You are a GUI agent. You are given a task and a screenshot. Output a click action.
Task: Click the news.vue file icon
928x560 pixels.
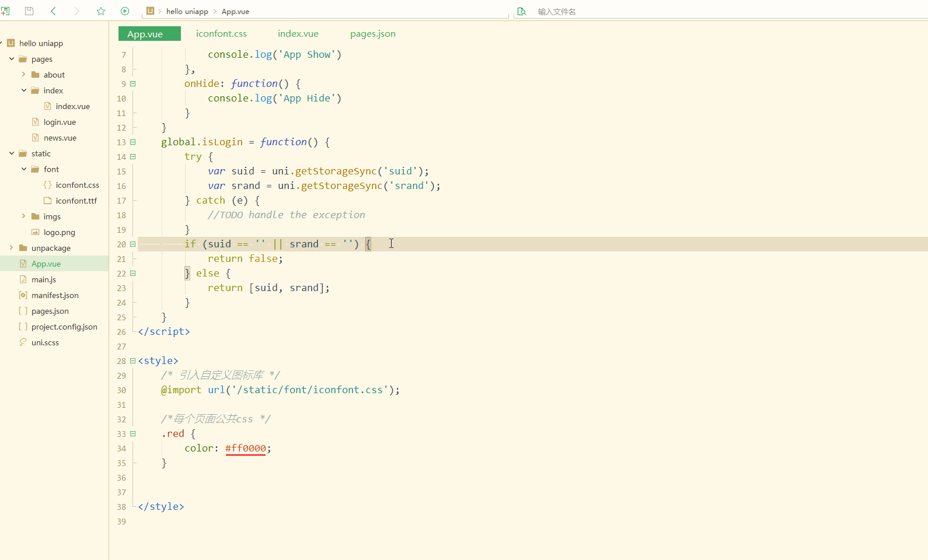pos(36,138)
